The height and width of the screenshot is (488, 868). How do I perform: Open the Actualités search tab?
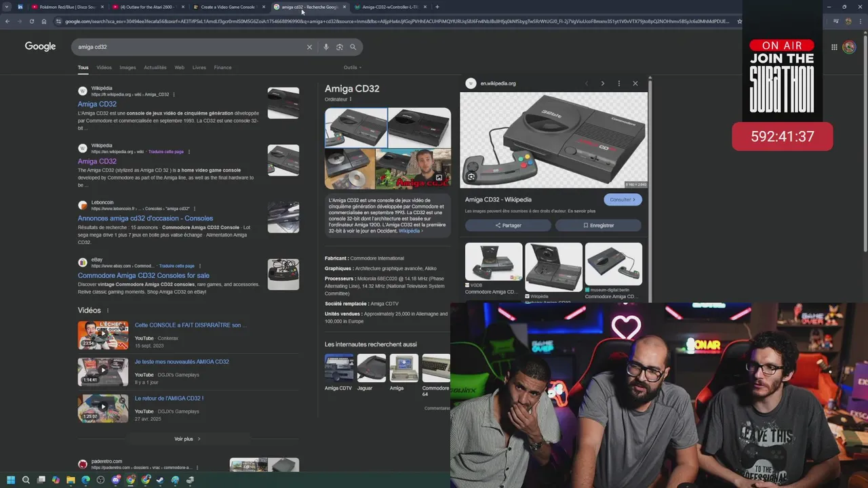click(155, 67)
